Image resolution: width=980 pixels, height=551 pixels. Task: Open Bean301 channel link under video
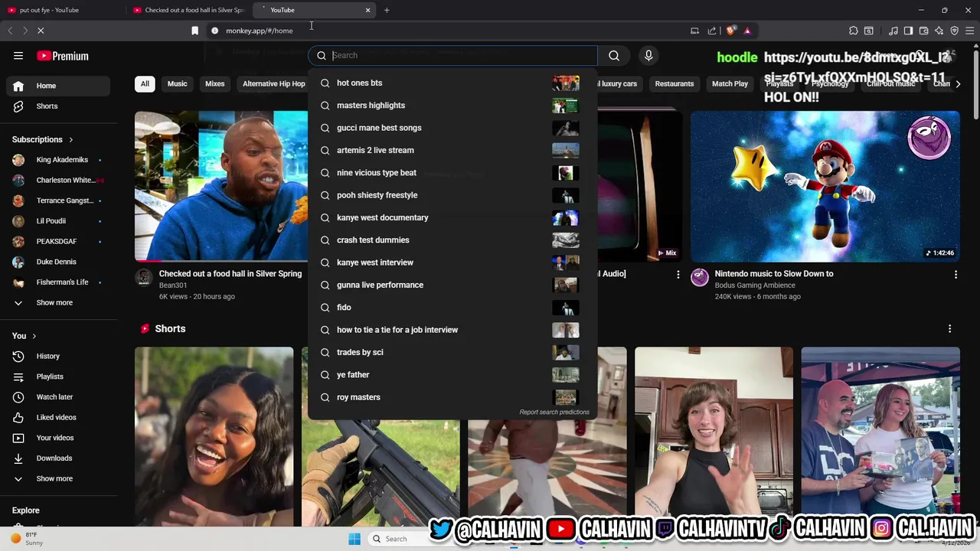click(173, 285)
